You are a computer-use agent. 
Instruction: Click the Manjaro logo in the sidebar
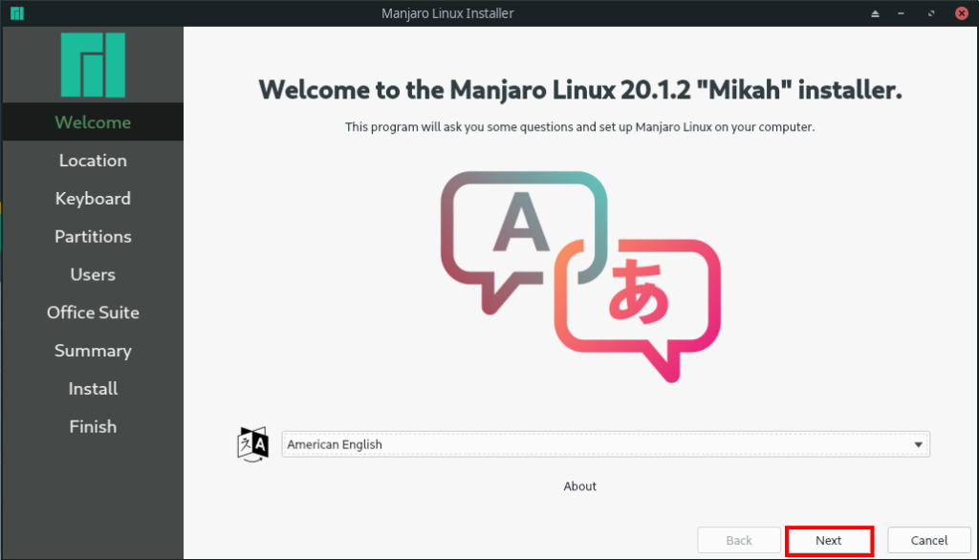point(93,65)
